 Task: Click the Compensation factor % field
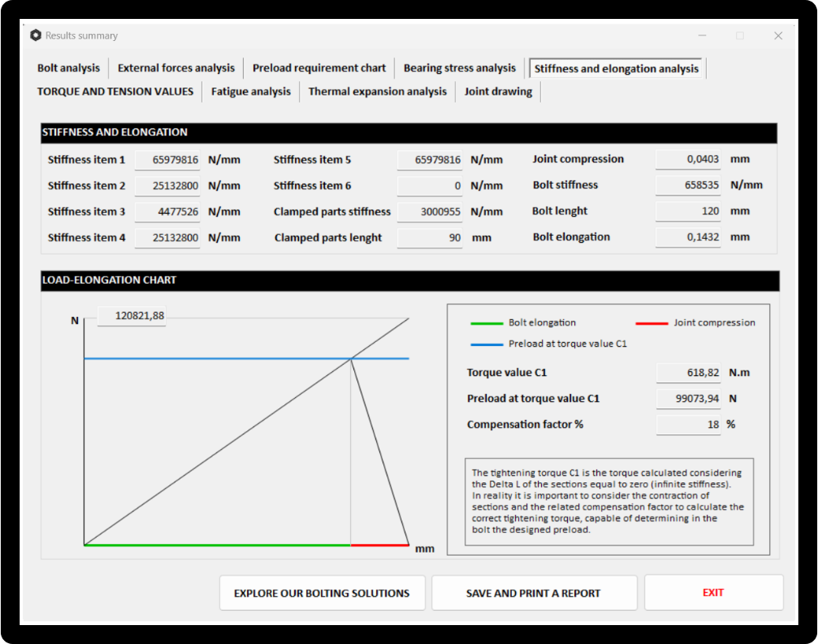click(x=689, y=425)
